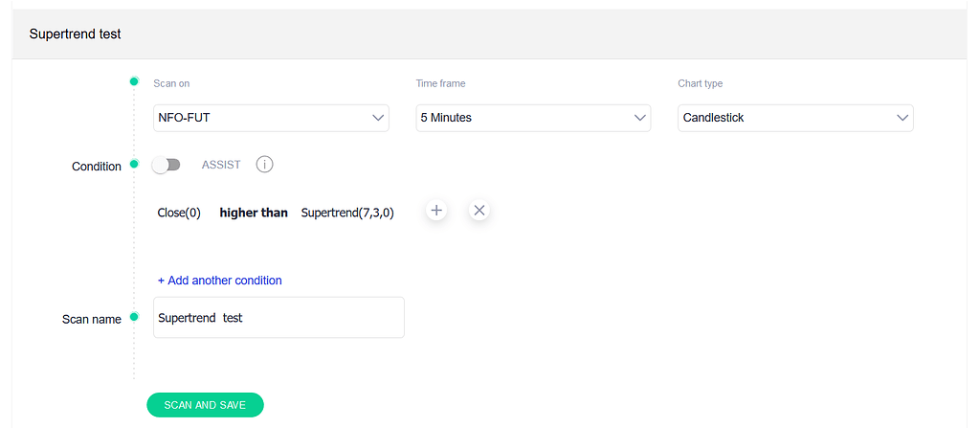This screenshot has width=980, height=428.
Task: Open the Scan on NFO-FUT dropdown
Action: [271, 118]
